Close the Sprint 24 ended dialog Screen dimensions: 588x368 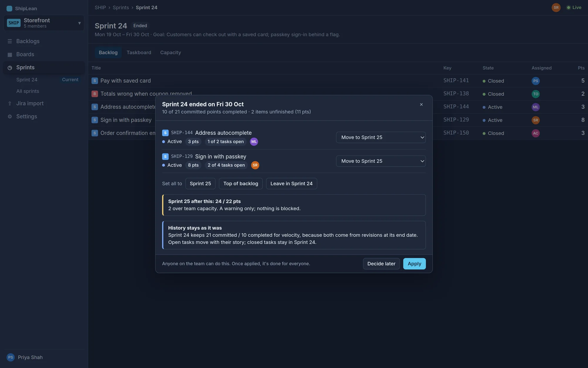421,105
